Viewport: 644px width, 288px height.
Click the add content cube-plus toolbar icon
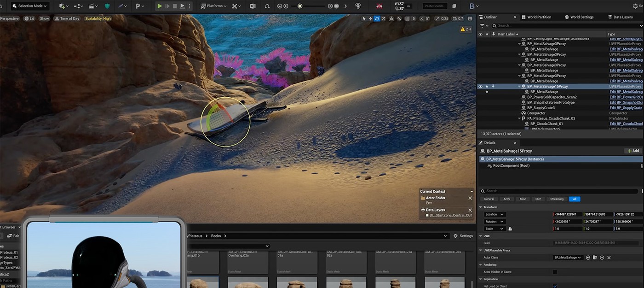tap(62, 6)
